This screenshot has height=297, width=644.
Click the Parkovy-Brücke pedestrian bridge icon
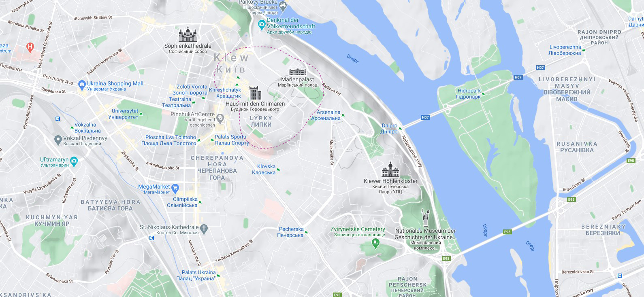click(x=283, y=5)
